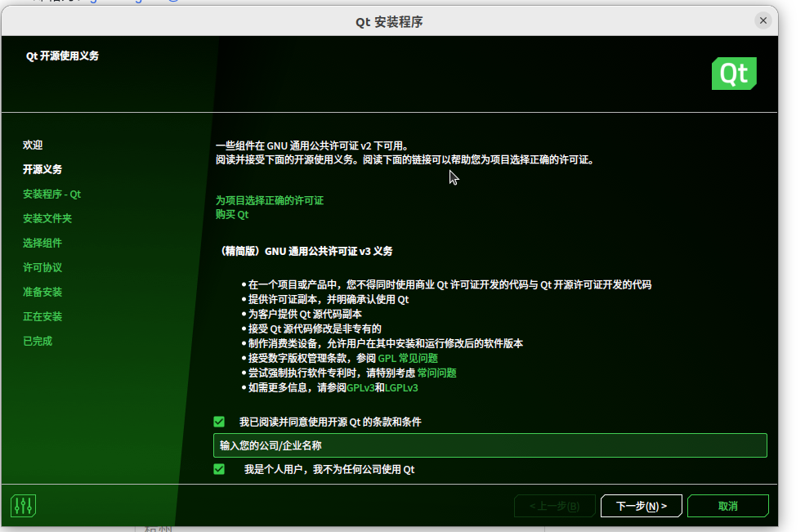Click the "取消" button
This screenshot has width=805, height=532.
point(727,505)
